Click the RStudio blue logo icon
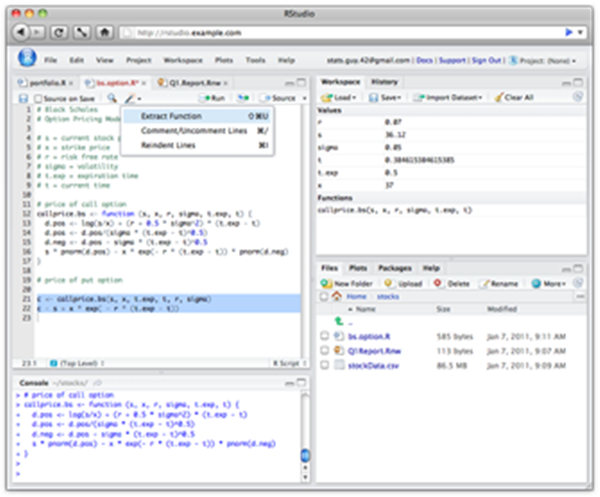The image size is (600, 497). 27,58
